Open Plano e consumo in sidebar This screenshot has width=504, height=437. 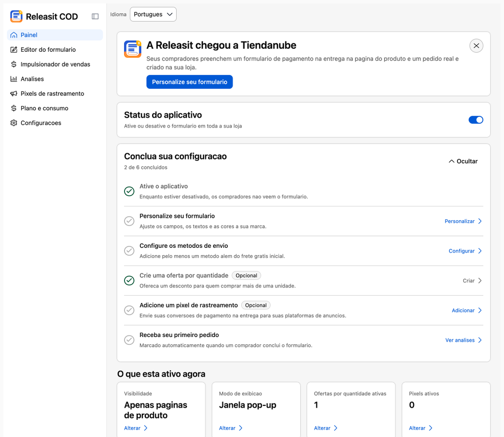[x=55, y=108]
